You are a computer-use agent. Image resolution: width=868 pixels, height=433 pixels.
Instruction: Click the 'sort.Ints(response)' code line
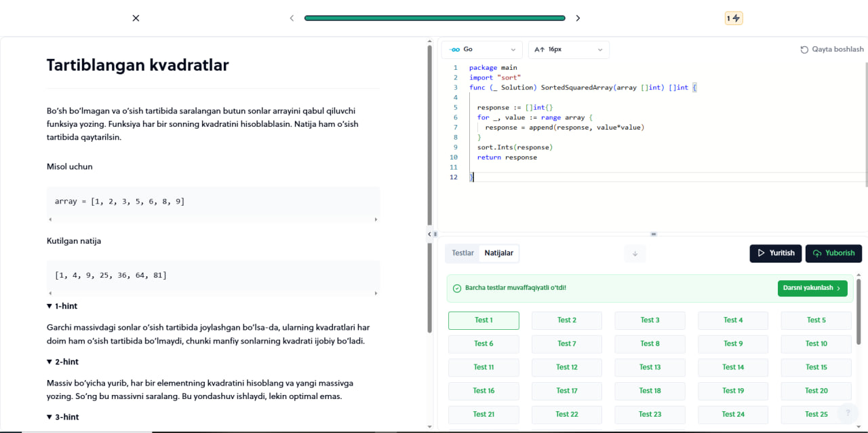pos(515,147)
